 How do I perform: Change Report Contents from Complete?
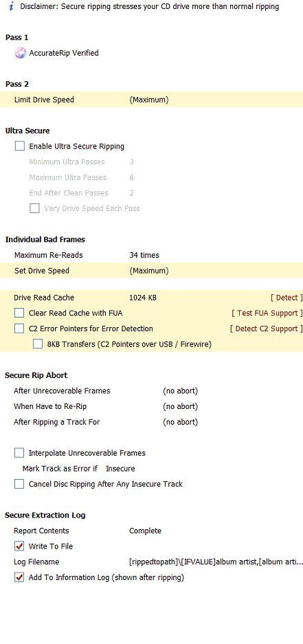[145, 531]
